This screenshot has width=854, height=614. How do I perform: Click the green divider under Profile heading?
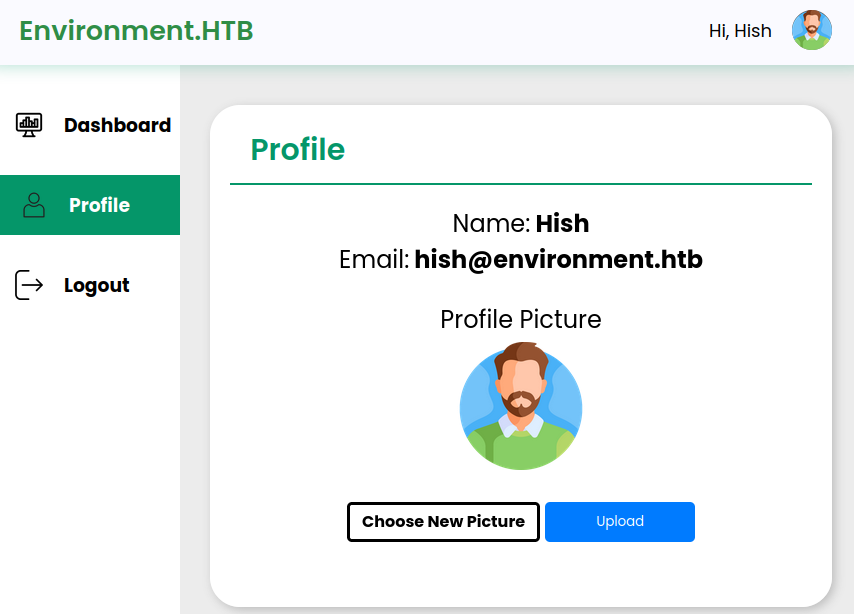click(520, 184)
